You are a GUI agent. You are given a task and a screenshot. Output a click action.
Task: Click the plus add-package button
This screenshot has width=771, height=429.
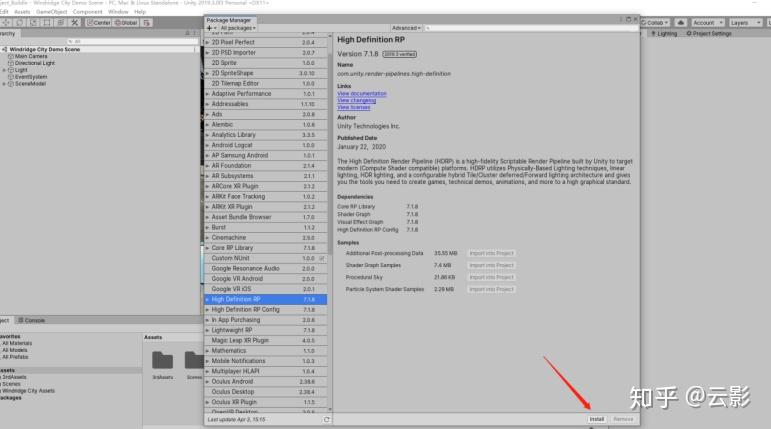209,28
